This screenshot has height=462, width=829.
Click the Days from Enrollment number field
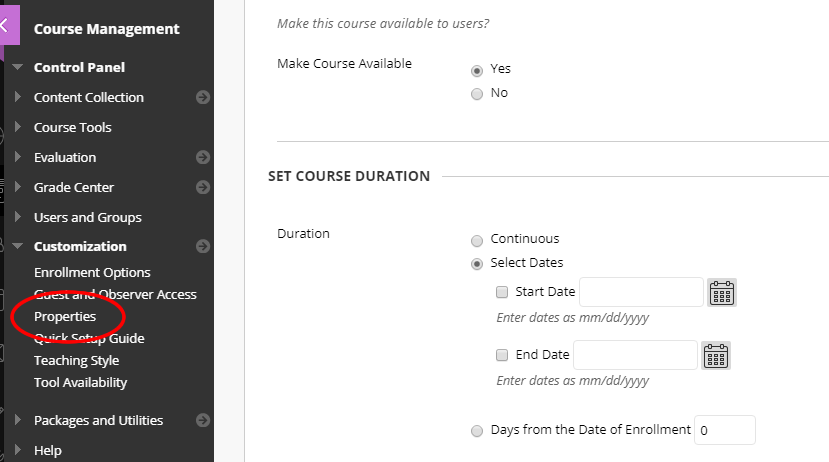[x=724, y=430]
